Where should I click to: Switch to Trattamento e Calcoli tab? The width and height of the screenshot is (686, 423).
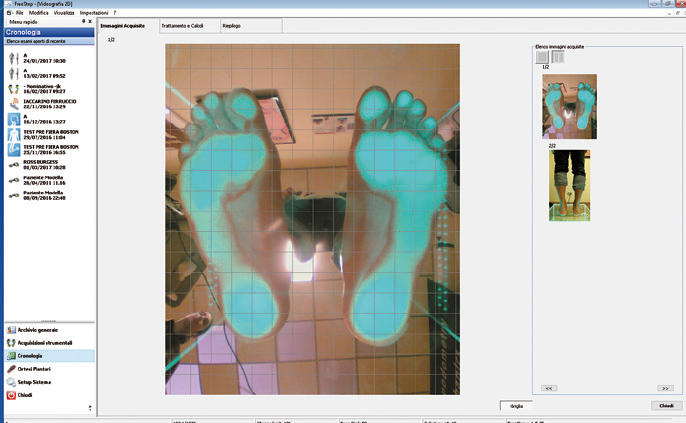point(182,24)
